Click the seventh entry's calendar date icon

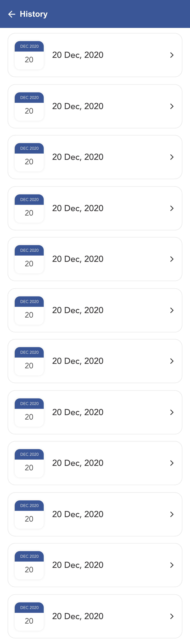(x=29, y=361)
